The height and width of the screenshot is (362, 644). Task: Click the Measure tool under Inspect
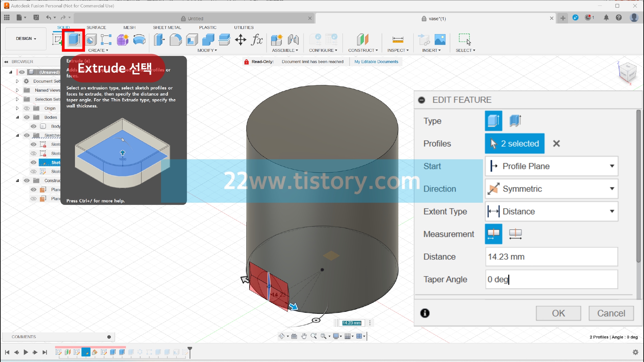[398, 40]
